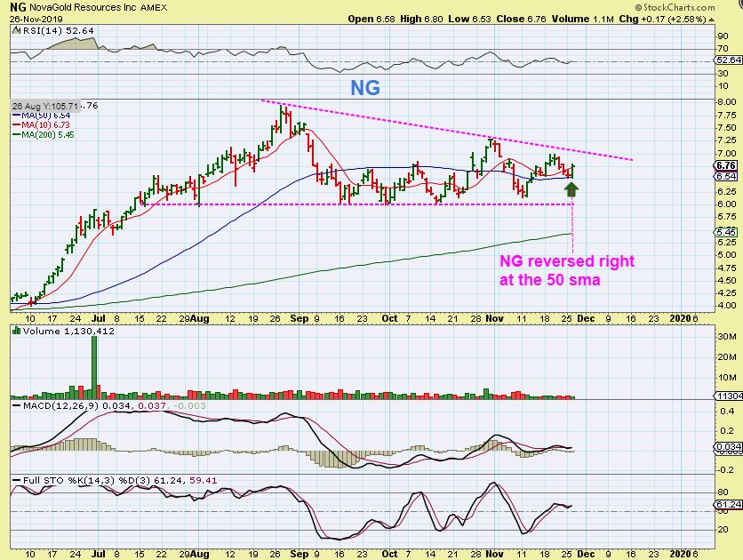Image resolution: width=743 pixels, height=560 pixels.
Task: Select the NG ticker symbol in header
Action: tap(18, 7)
